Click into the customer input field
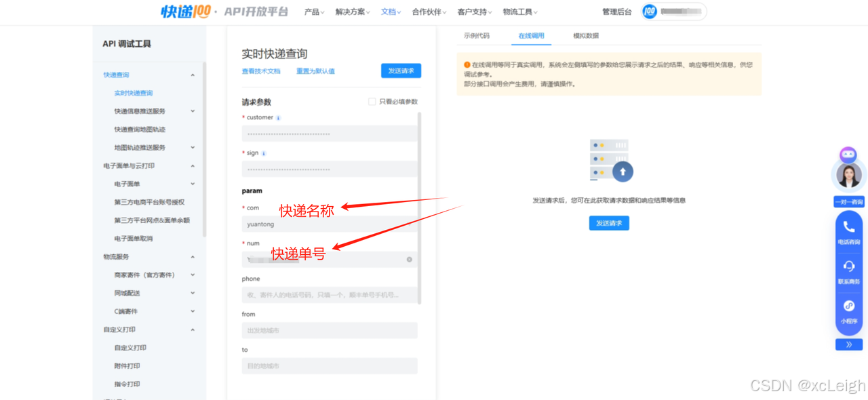The image size is (868, 400). (x=330, y=134)
